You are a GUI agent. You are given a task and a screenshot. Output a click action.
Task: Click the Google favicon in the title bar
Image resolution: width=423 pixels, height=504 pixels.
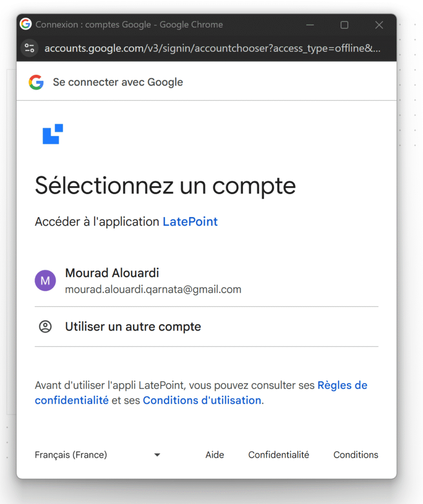26,24
